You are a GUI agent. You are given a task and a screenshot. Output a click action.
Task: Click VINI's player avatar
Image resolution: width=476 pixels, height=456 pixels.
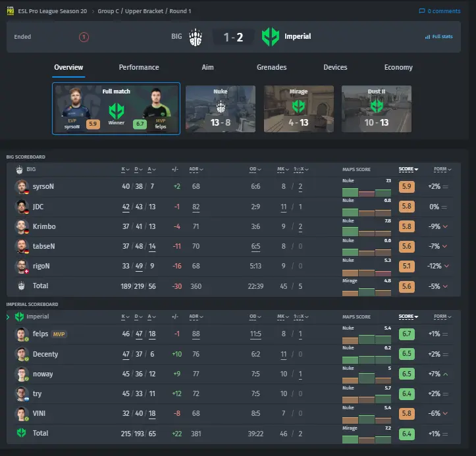pos(22,413)
